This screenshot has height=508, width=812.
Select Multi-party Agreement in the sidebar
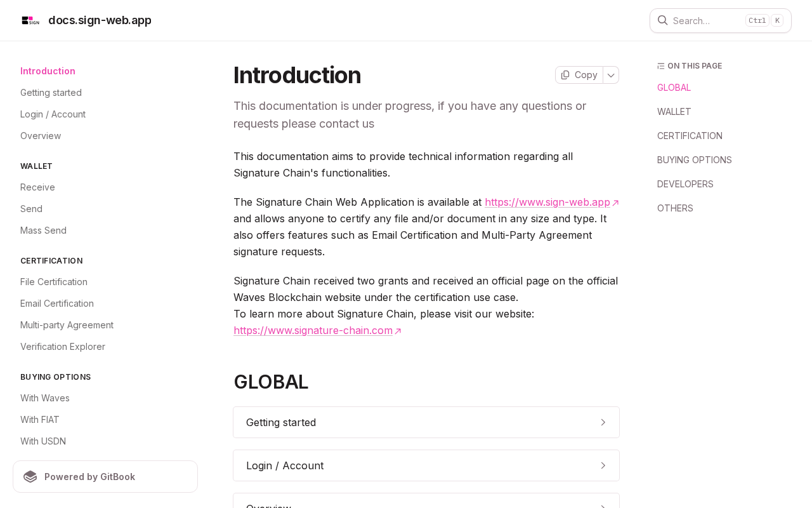[67, 325]
